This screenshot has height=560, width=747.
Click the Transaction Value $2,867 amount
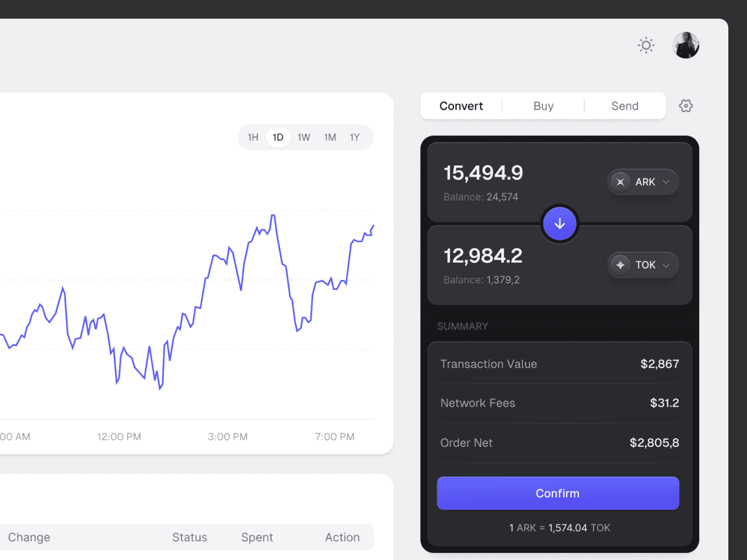coord(659,364)
